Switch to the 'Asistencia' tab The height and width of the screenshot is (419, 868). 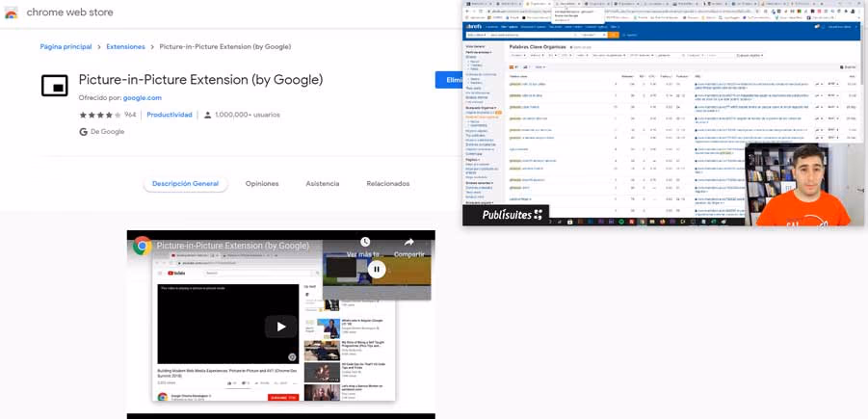coord(323,184)
